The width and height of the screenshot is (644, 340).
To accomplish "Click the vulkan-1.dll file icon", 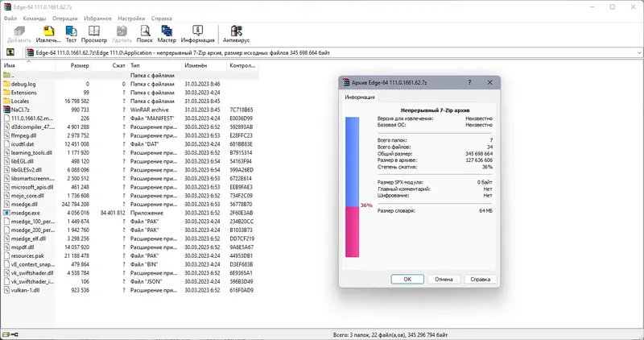I will coord(6,290).
